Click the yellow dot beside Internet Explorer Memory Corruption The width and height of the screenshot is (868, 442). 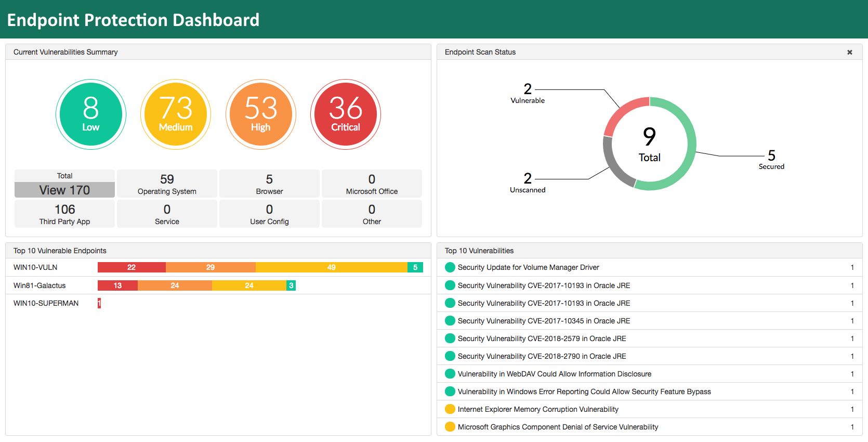click(x=450, y=409)
